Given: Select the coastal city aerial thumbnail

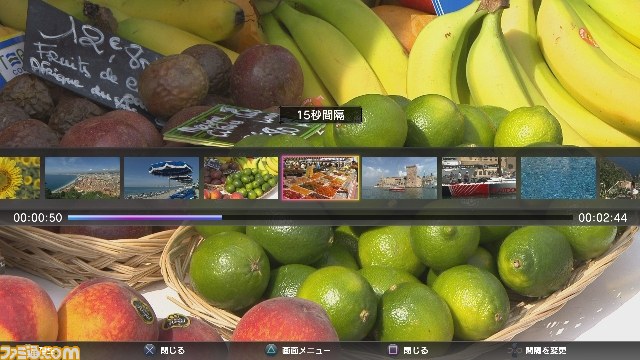Looking at the screenshot, I should [x=82, y=178].
